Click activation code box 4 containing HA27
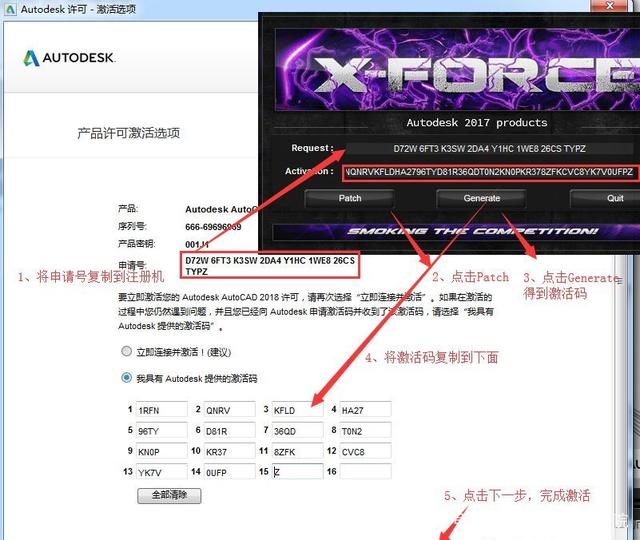The image size is (640, 540). tap(366, 410)
